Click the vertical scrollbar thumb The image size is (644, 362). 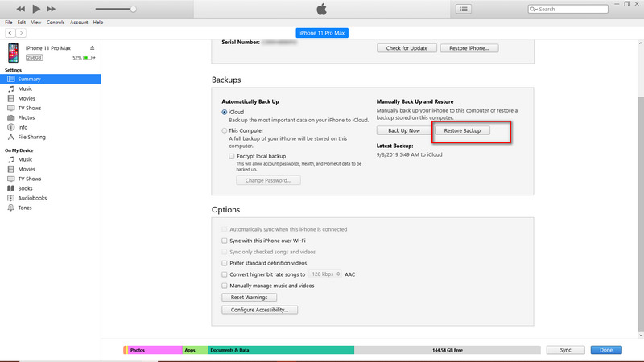pos(640,213)
